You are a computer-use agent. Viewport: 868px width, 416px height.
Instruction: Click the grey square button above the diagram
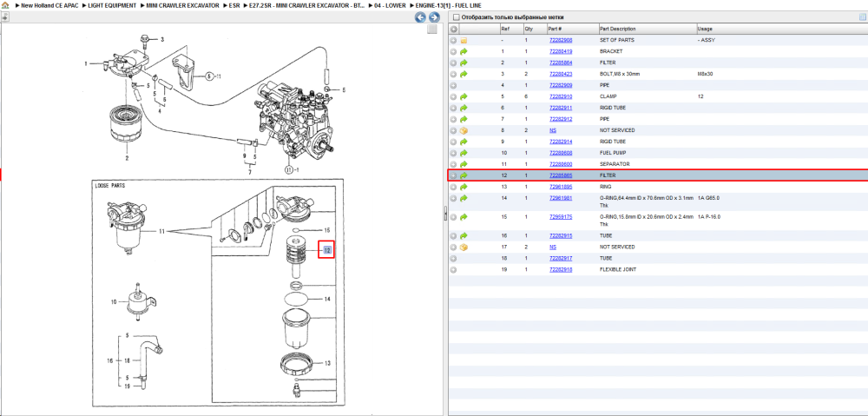(433, 30)
